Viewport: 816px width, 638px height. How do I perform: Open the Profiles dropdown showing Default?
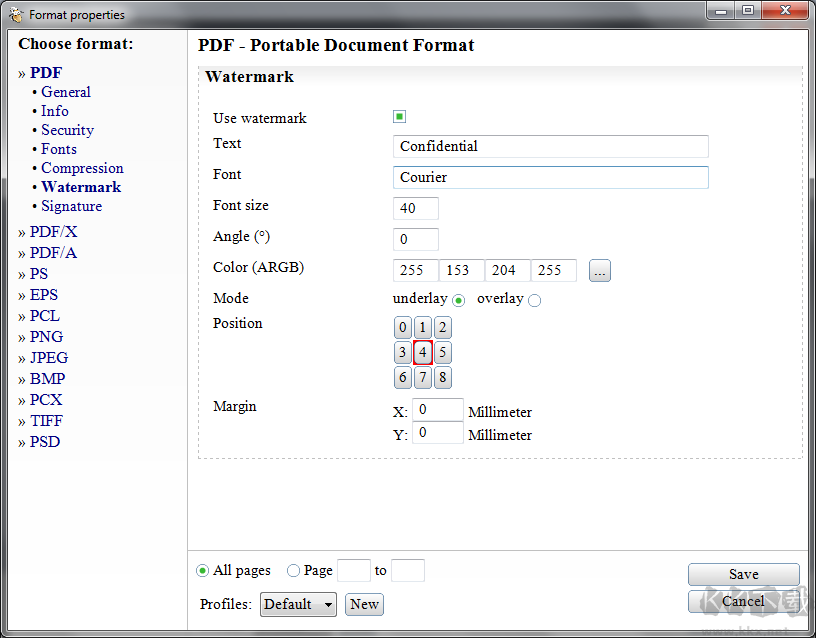click(298, 604)
